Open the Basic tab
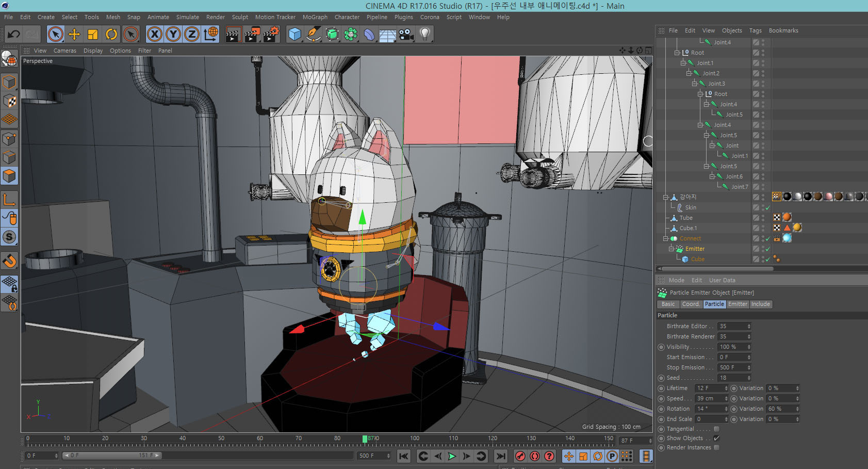This screenshot has width=868, height=469. click(668, 304)
